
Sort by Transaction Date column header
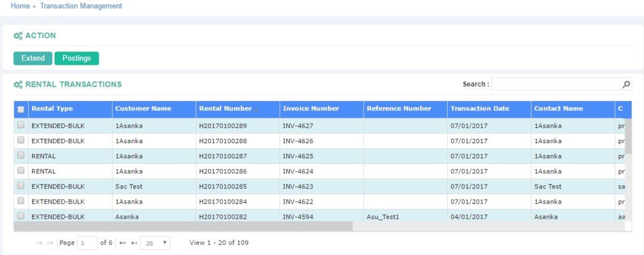tap(480, 109)
